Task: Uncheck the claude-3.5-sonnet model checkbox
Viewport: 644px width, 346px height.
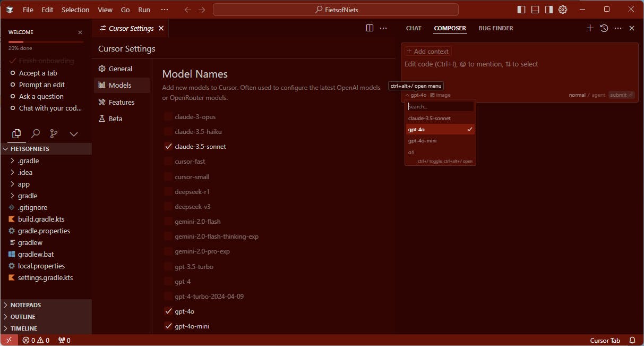Action: [168, 146]
